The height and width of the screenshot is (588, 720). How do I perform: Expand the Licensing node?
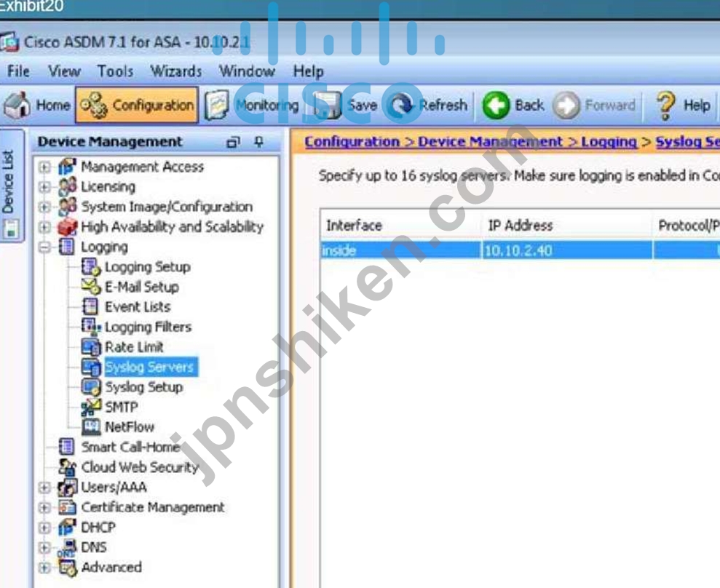click(44, 187)
